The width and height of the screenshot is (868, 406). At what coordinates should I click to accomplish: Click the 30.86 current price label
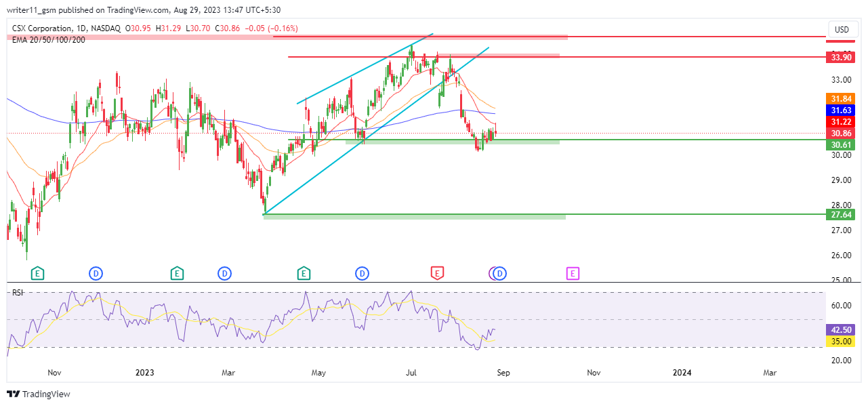(x=841, y=134)
